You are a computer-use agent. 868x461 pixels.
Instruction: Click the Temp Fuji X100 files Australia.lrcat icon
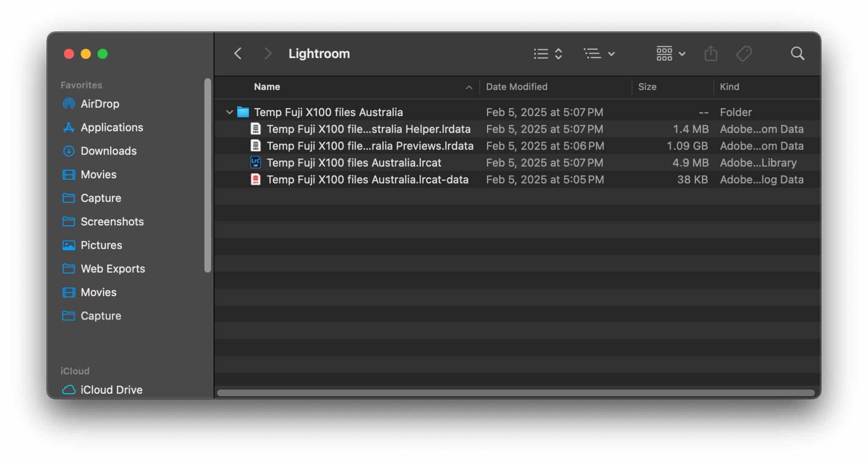coord(255,162)
